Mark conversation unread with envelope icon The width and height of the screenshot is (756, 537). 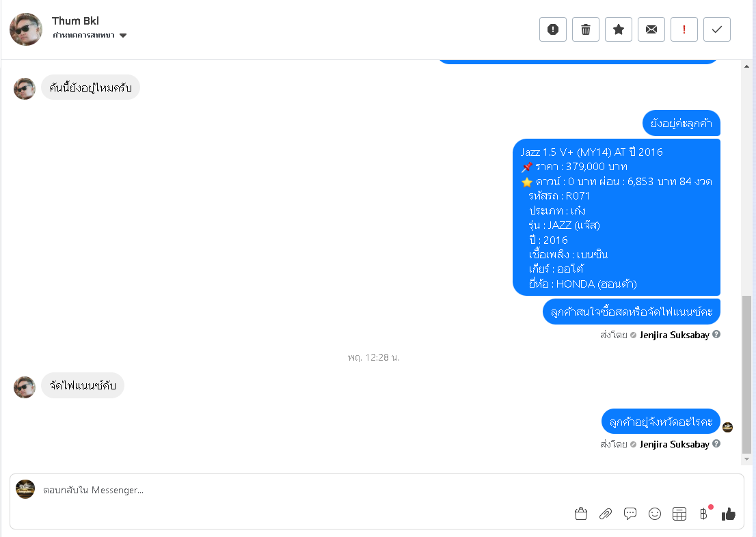click(x=651, y=29)
